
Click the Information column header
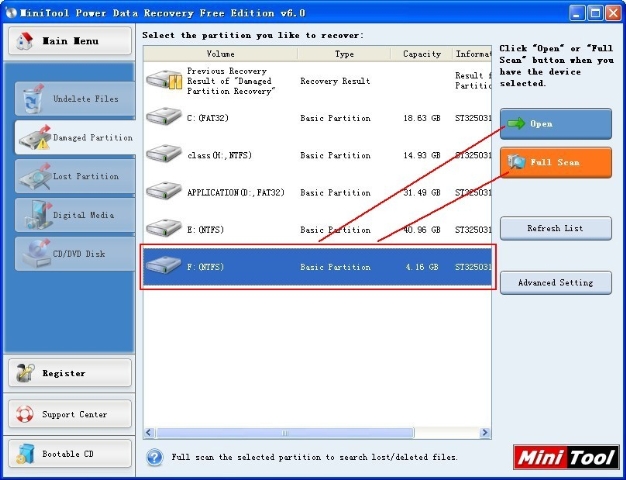[472, 54]
